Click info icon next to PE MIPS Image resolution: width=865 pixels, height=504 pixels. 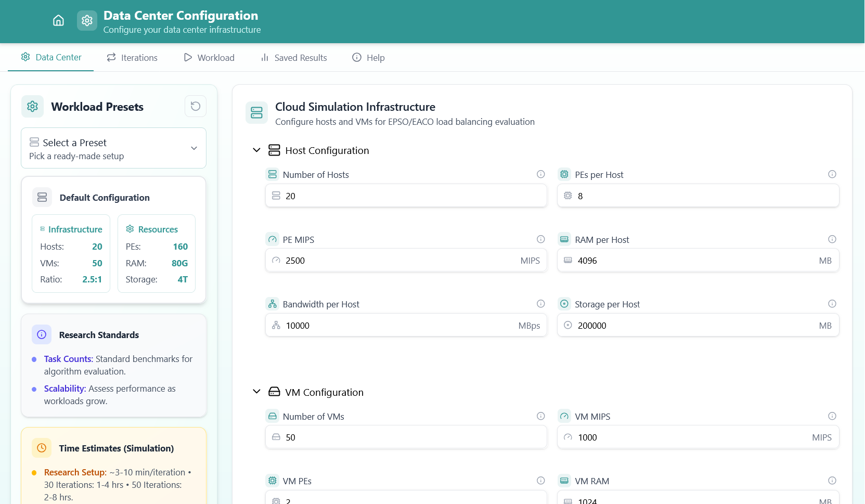(x=540, y=239)
